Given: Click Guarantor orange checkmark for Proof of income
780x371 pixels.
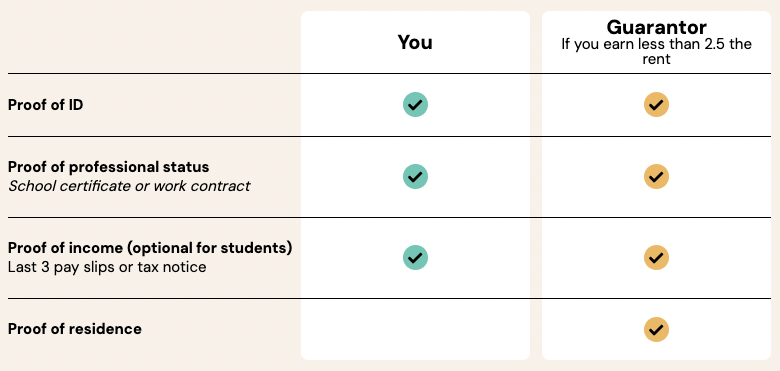Looking at the screenshot, I should (656, 258).
